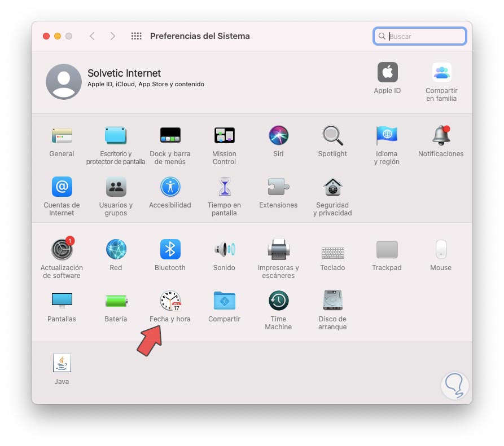Image resolution: width=504 pixels, height=446 pixels.
Task: Click the Buscar search field
Action: point(420,36)
